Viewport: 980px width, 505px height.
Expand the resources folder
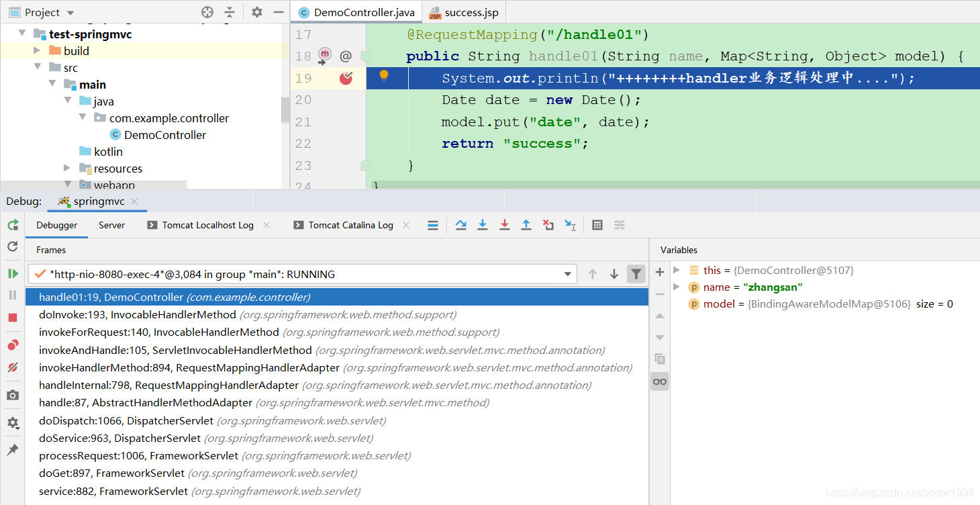tap(66, 168)
